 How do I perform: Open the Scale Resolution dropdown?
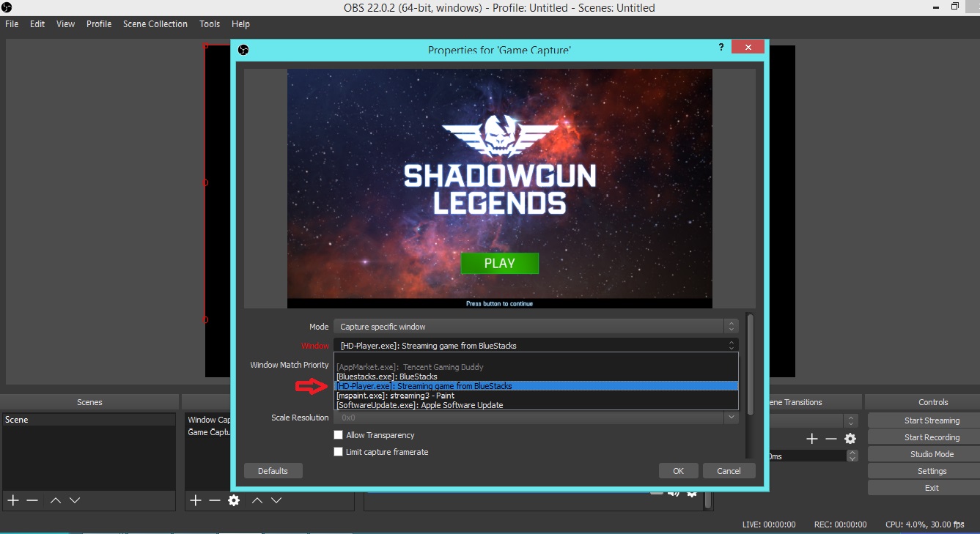click(731, 418)
